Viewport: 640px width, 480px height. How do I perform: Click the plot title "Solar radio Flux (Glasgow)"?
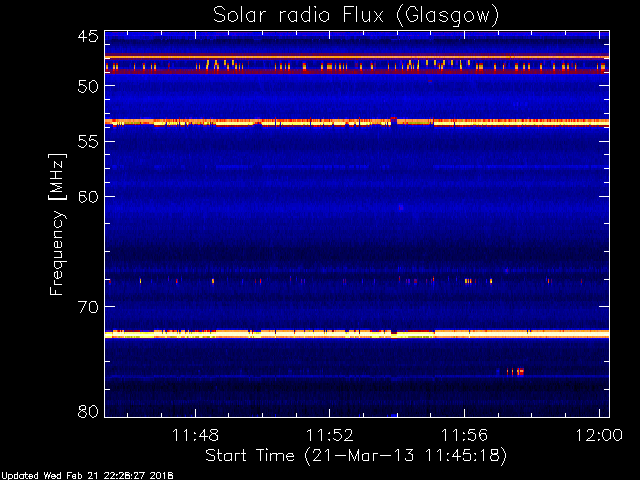[x=356, y=16]
